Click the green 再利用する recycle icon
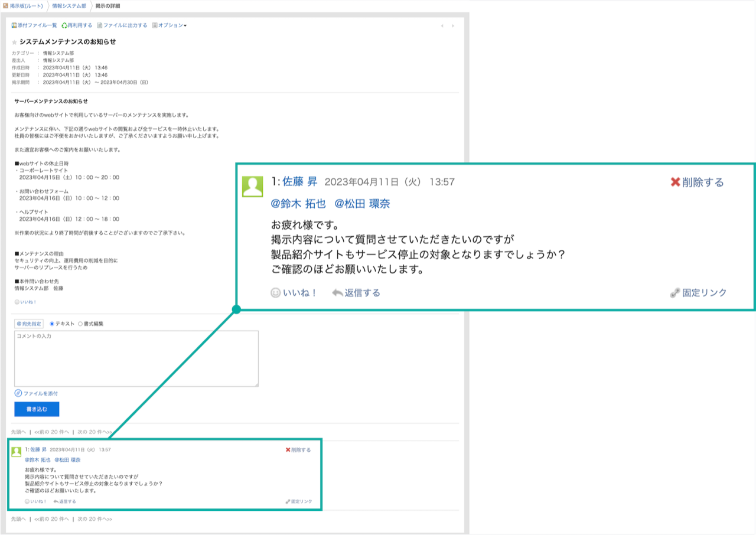Viewport: 756px width, 535px height. coord(64,25)
